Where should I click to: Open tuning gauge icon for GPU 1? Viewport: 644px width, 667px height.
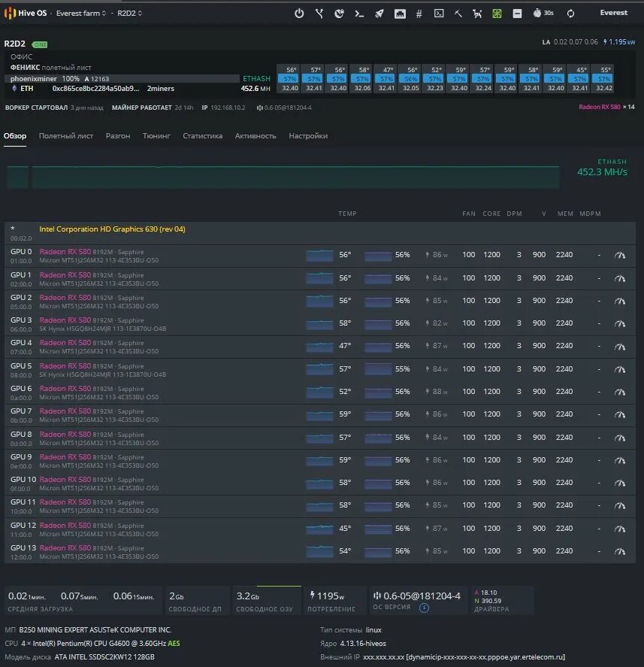coord(620,278)
